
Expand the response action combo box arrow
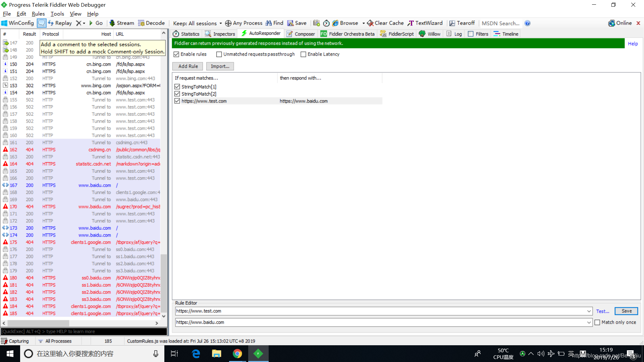[589, 322]
